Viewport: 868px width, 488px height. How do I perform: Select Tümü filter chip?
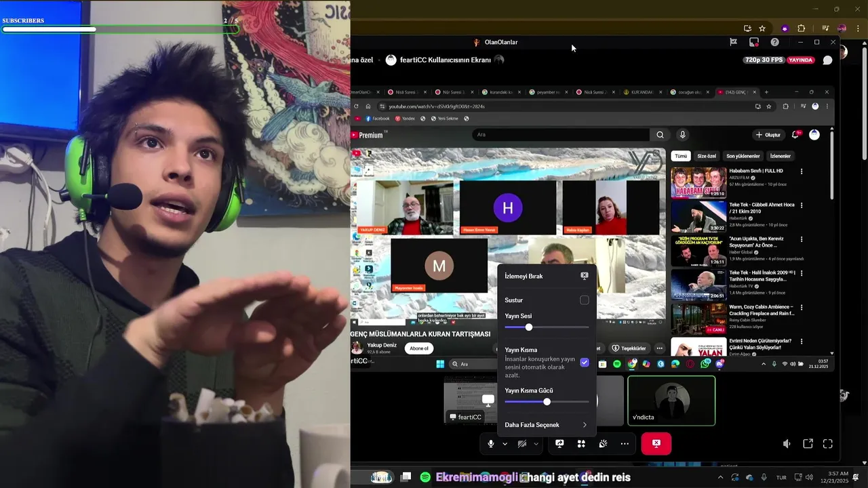[681, 156]
